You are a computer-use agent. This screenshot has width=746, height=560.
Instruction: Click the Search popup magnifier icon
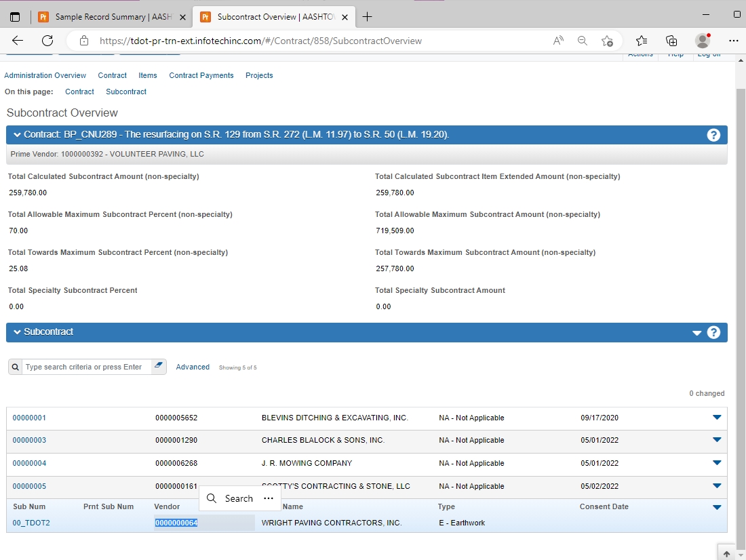click(212, 498)
